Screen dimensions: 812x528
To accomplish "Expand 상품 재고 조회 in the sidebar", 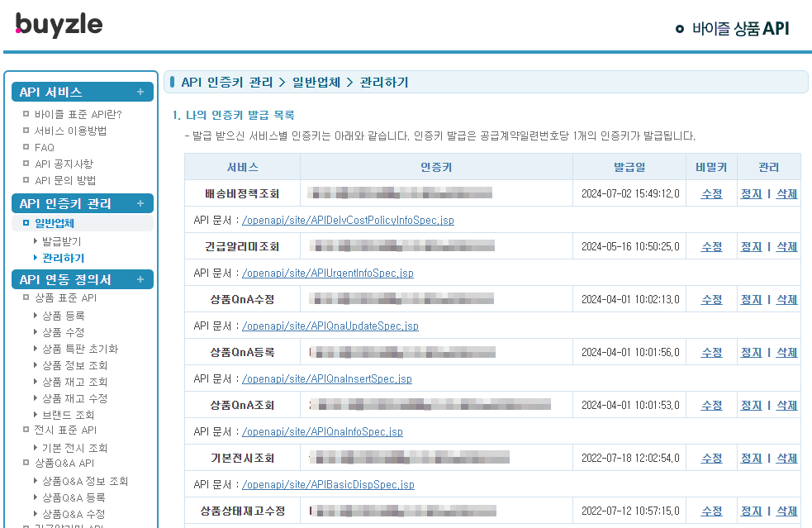I will point(74,382).
